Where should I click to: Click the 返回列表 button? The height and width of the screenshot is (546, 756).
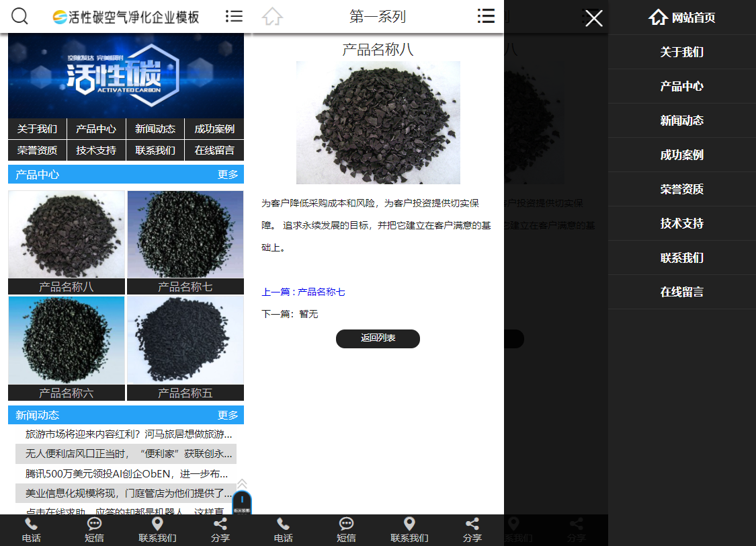point(378,339)
